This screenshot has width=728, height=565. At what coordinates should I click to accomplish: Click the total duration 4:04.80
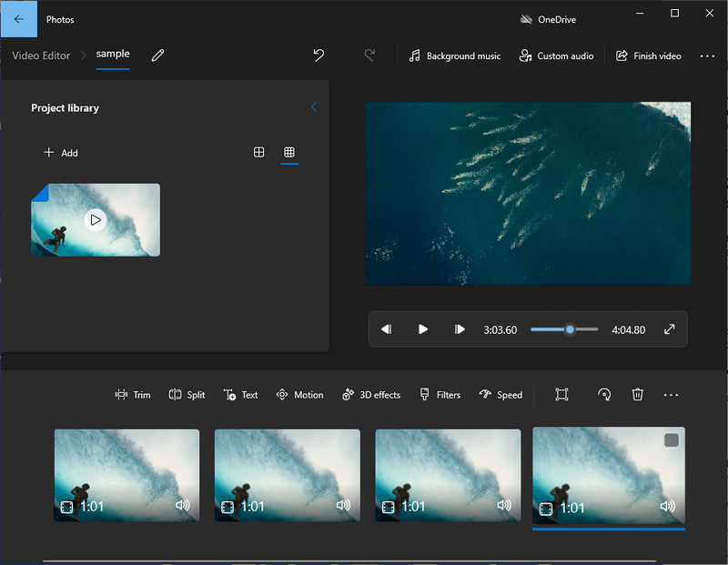tap(628, 330)
